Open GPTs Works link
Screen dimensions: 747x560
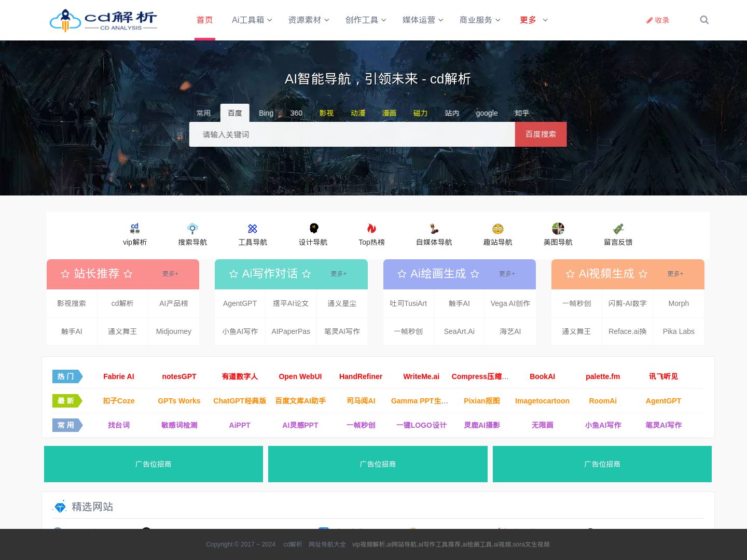click(179, 401)
